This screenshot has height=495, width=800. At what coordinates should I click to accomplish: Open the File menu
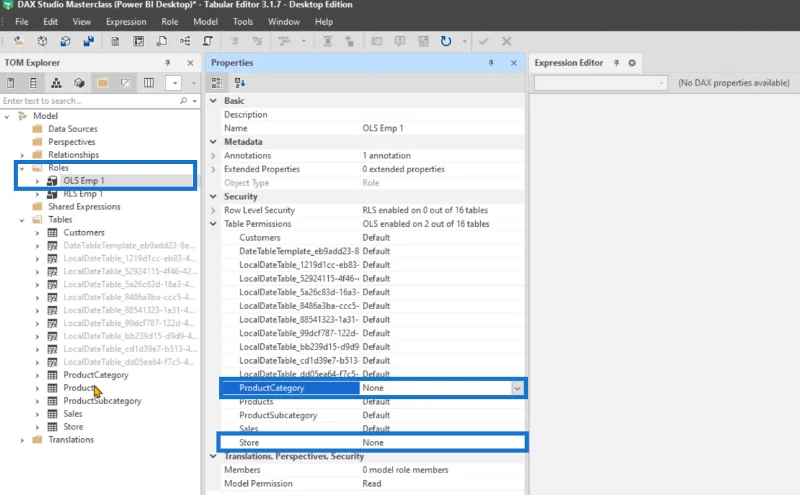click(22, 22)
